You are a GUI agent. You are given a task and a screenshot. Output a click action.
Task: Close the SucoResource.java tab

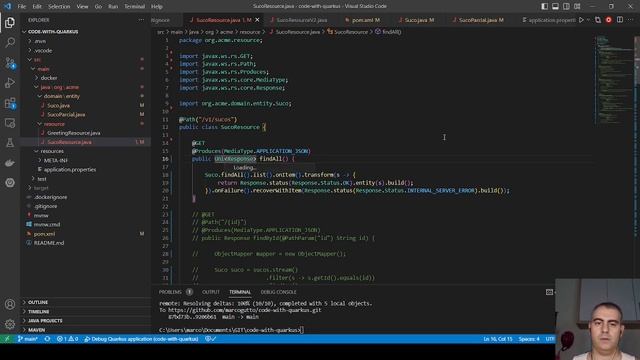(x=257, y=20)
